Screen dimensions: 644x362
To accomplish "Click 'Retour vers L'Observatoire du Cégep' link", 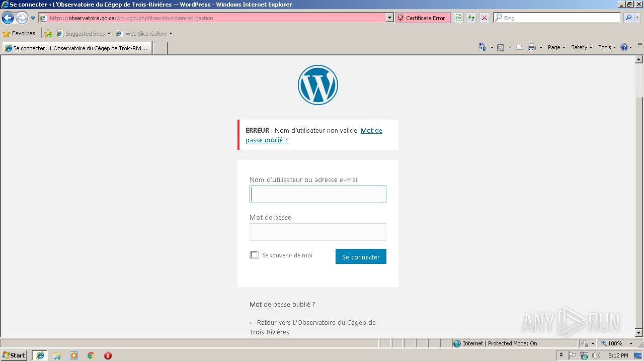I will 312,327.
